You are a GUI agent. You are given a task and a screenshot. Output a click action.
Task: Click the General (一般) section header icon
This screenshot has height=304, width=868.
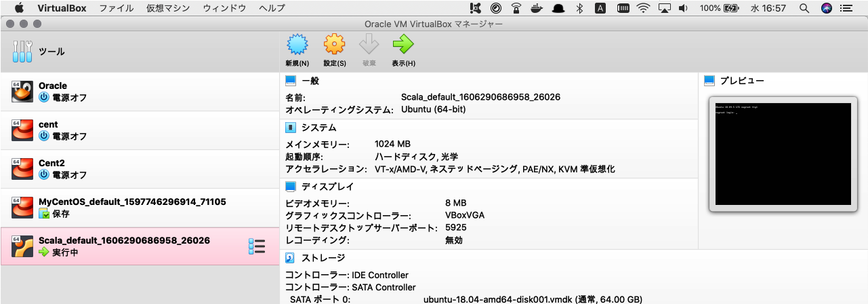pyautogui.click(x=291, y=81)
